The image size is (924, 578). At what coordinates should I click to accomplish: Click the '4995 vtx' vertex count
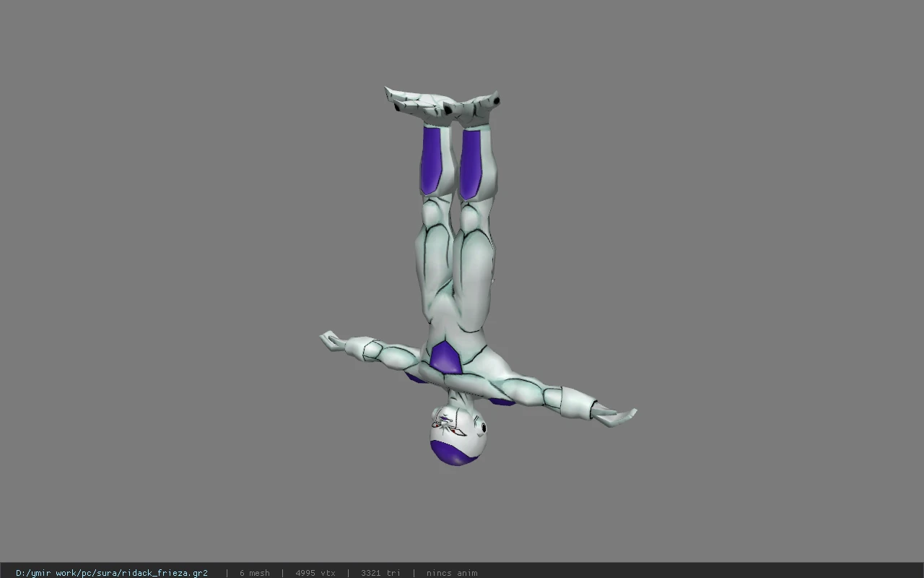315,573
